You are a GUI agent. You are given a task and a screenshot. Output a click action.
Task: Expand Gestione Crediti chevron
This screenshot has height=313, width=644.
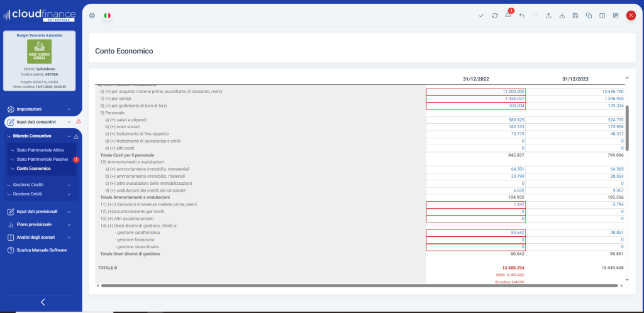pyautogui.click(x=69, y=185)
